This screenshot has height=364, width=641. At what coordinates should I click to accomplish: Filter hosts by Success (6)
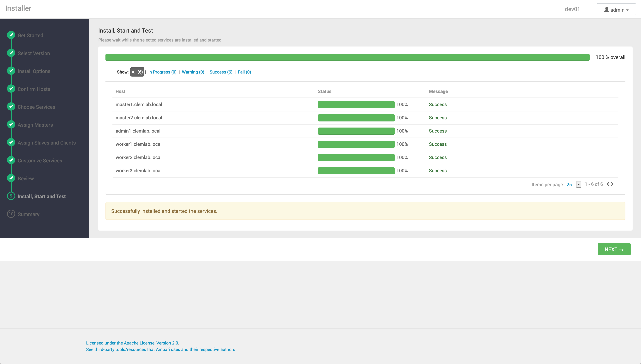click(221, 72)
